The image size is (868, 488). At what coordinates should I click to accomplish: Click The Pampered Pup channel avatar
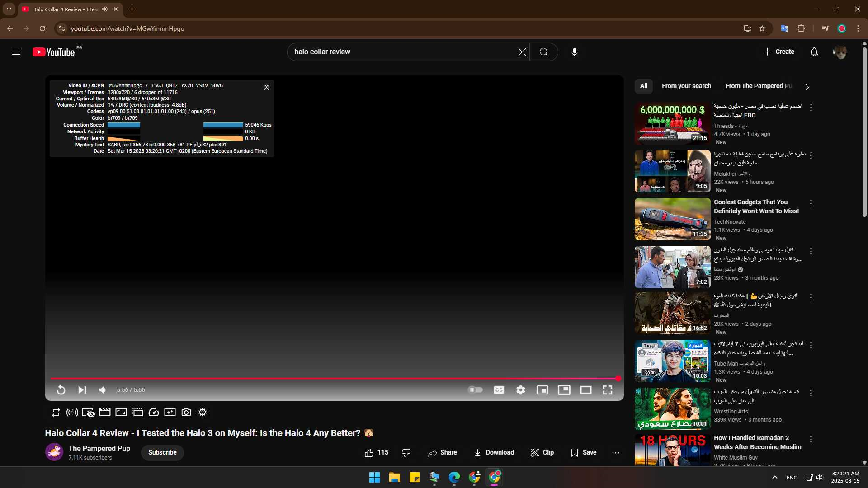pos(54,452)
